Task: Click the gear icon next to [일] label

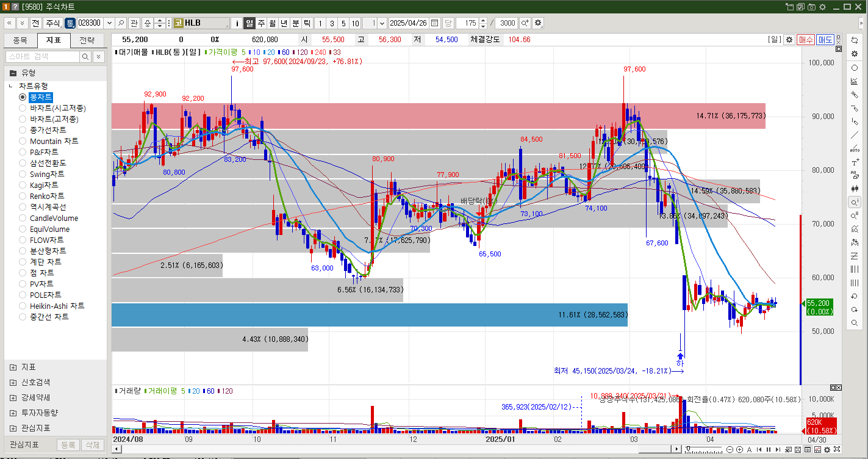Action: [789, 40]
